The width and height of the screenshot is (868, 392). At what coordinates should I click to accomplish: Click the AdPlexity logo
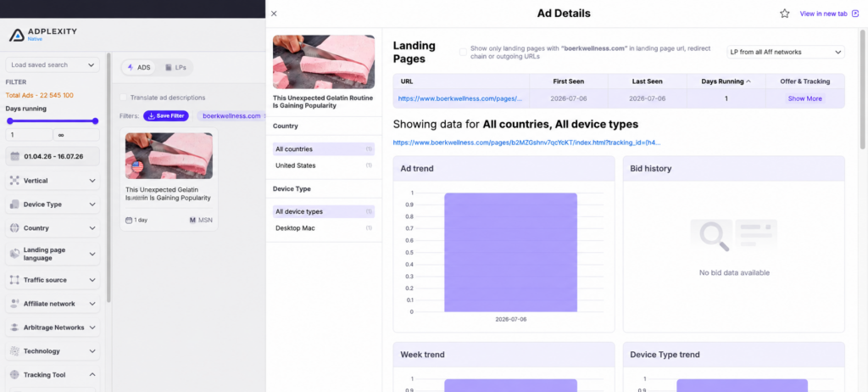(43, 35)
